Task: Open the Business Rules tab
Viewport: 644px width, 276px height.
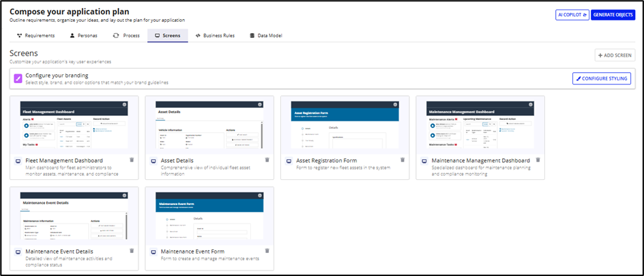Action: [215, 35]
